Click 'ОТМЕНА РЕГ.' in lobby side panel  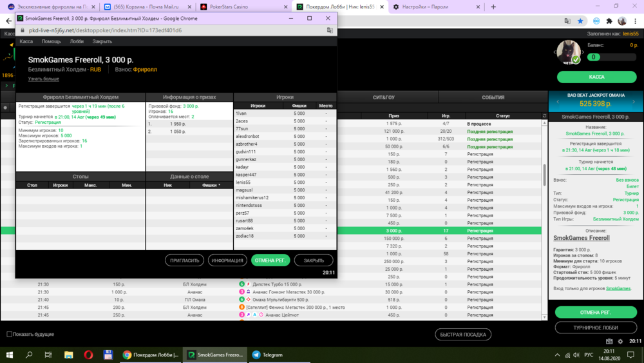[x=596, y=313]
